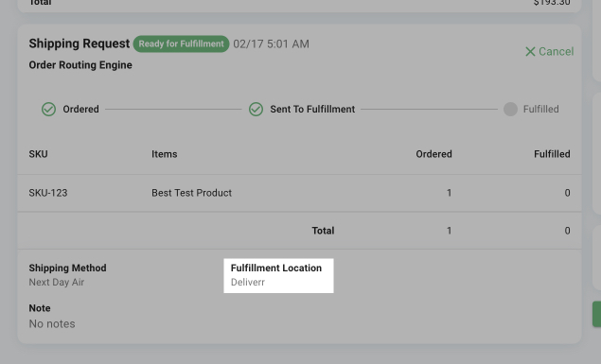
Task: Click the Next Day Air shipping method
Action: tap(57, 282)
